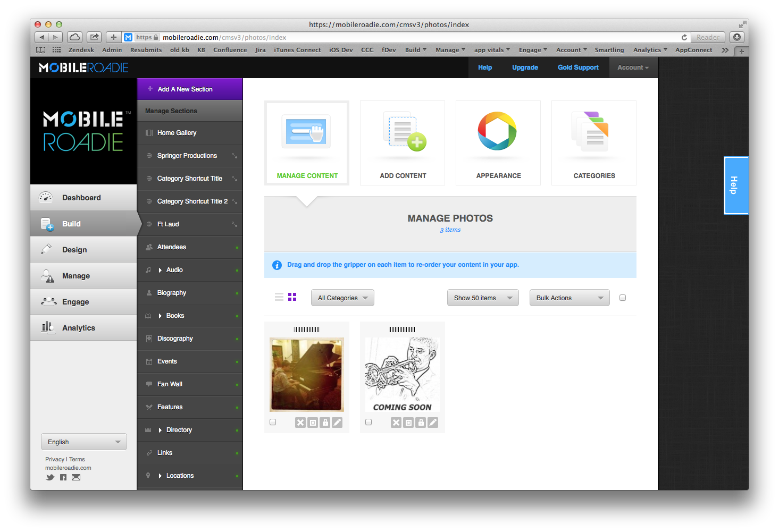
Task: Check the select-all box beside Bulk Actions
Action: [623, 298]
